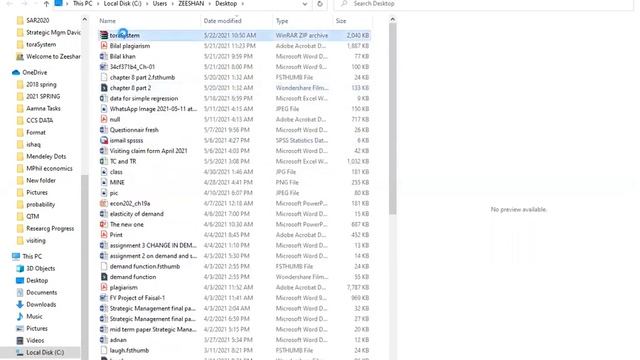This screenshot has width=640, height=360.
Task: Open Researcg Progress folder in sidebar
Action: pyautogui.click(x=50, y=229)
